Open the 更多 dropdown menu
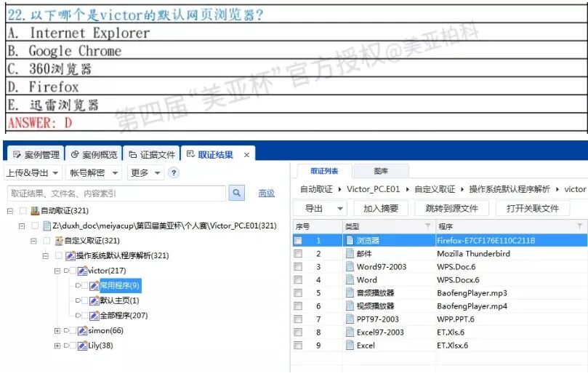Viewport: 588px width, 379px height. (145, 172)
